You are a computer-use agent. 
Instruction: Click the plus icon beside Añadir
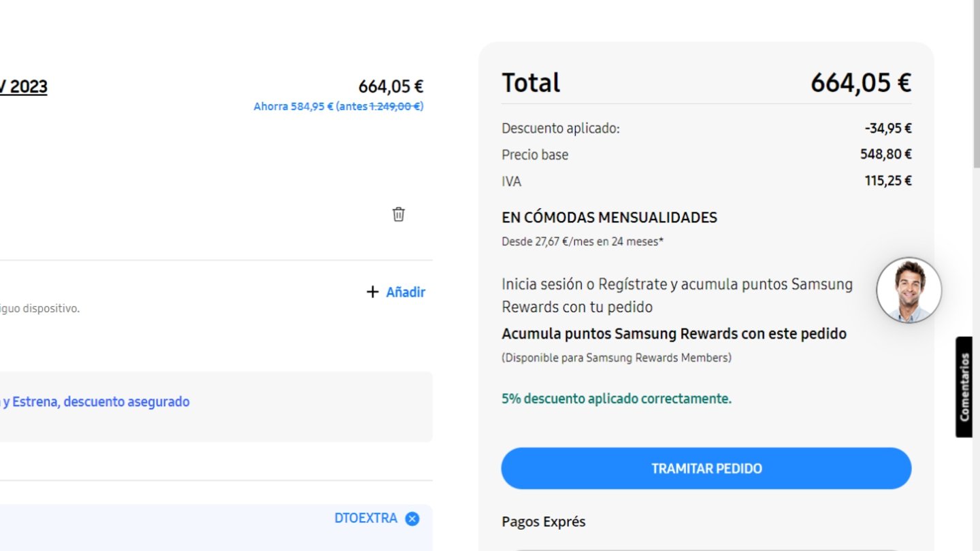(x=372, y=292)
